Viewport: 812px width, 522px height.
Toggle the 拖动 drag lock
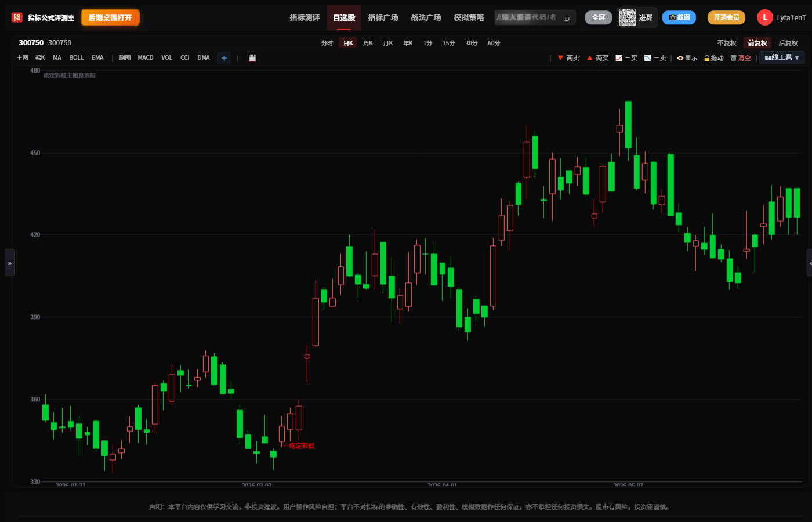(x=714, y=58)
